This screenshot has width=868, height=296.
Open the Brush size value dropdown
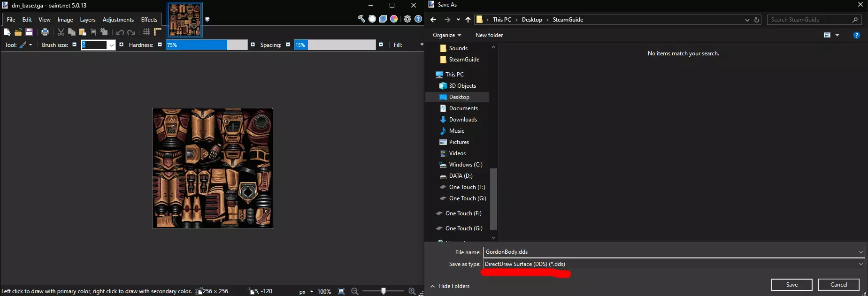tap(111, 45)
